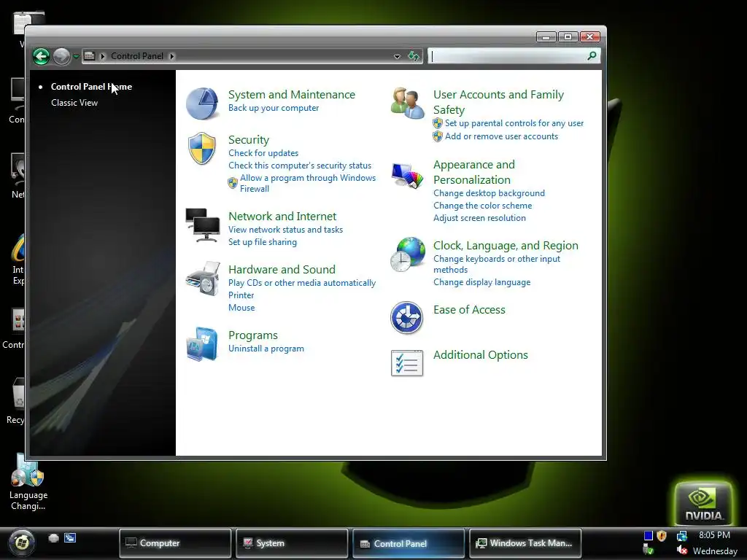Open the security shield tray icon
747x560 pixels.
click(661, 536)
